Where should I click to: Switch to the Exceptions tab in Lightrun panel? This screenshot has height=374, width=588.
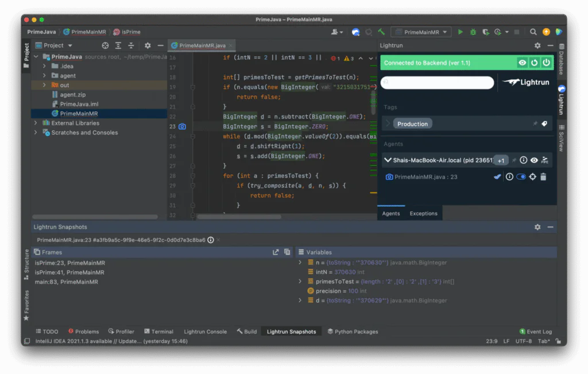423,213
